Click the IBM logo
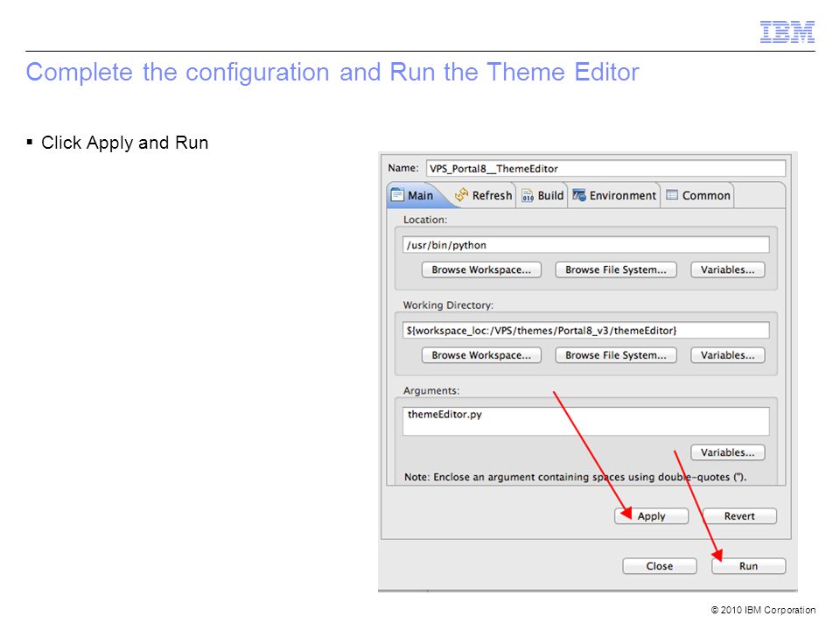The image size is (840, 630). (x=787, y=31)
